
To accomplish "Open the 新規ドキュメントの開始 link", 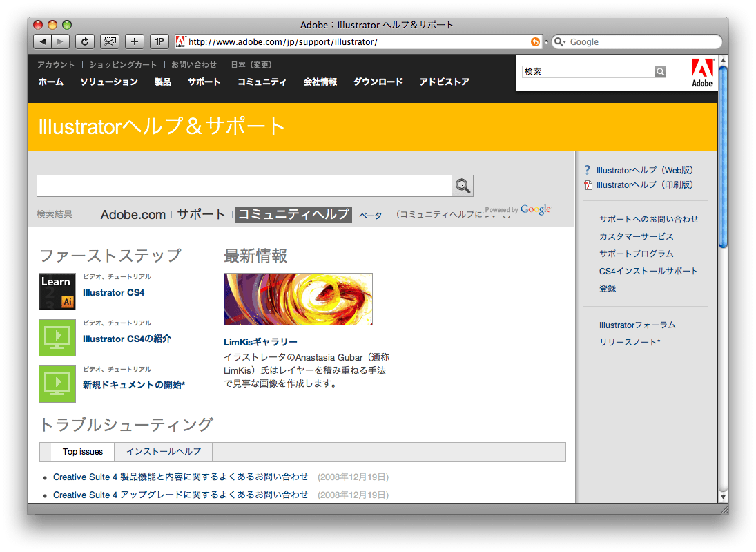I will (x=133, y=385).
